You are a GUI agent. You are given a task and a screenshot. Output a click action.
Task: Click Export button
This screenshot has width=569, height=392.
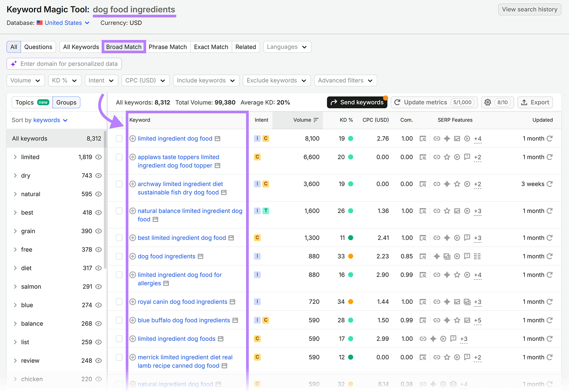pos(535,102)
